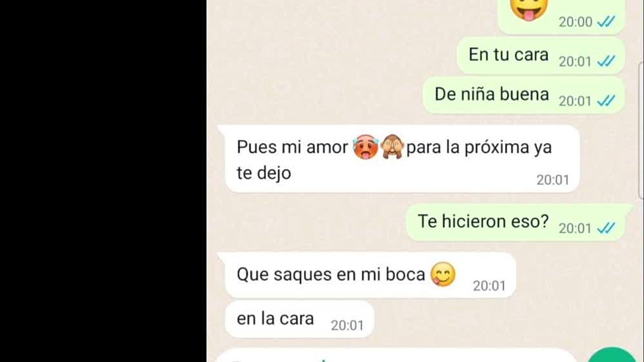The width and height of the screenshot is (644, 362).
Task: Click blue double-check marks beside "En tu cara"
Action: pos(606,61)
